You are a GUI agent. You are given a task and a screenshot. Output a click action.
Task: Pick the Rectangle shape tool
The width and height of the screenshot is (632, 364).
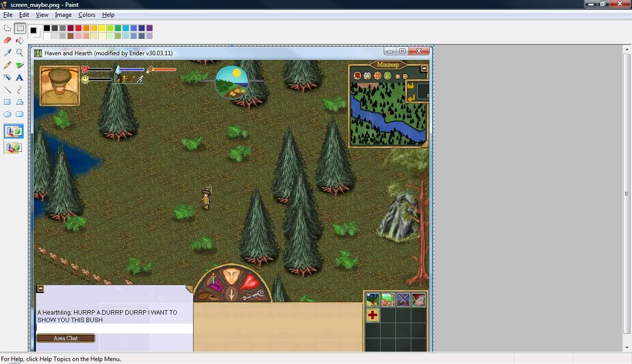click(x=7, y=102)
